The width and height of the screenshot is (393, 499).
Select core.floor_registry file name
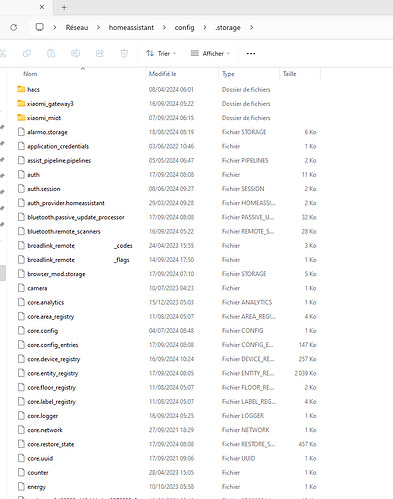pos(51,387)
